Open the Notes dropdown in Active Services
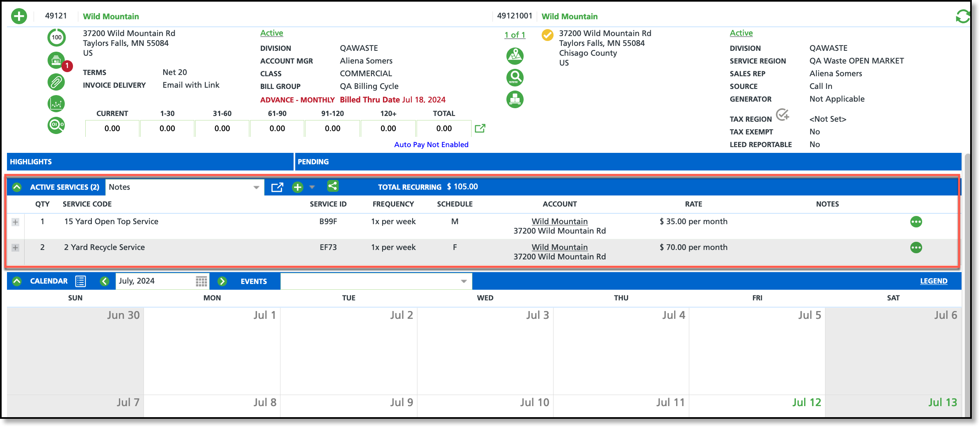This screenshot has width=980, height=427. click(256, 187)
